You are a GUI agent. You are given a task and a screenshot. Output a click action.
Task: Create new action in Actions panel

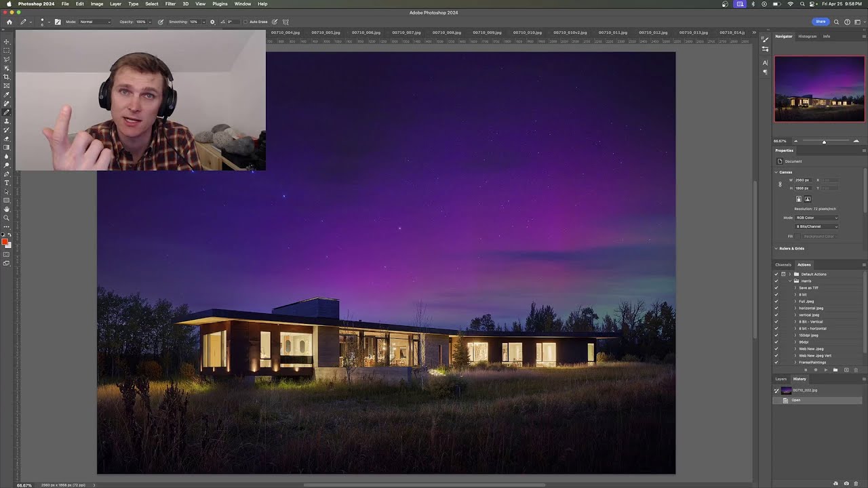[x=846, y=370]
